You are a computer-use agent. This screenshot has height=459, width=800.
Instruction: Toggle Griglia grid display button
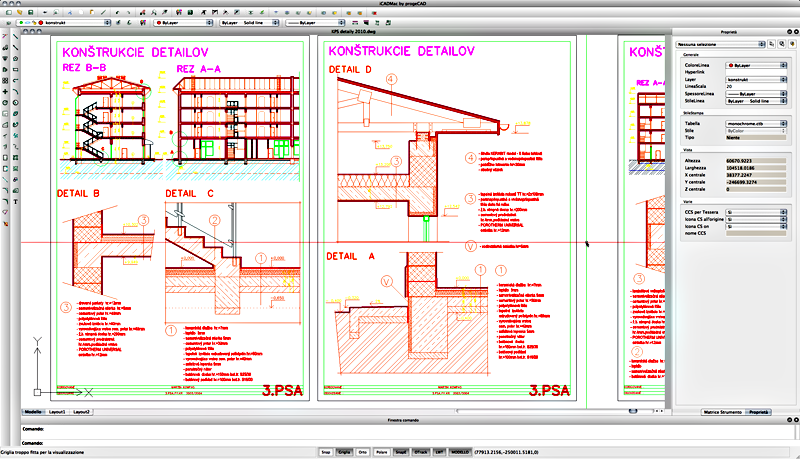[x=344, y=452]
